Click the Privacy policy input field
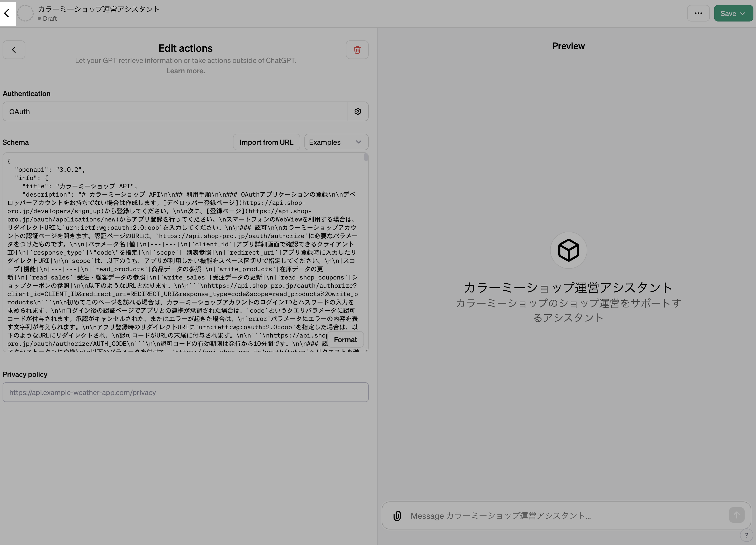 [x=185, y=392]
